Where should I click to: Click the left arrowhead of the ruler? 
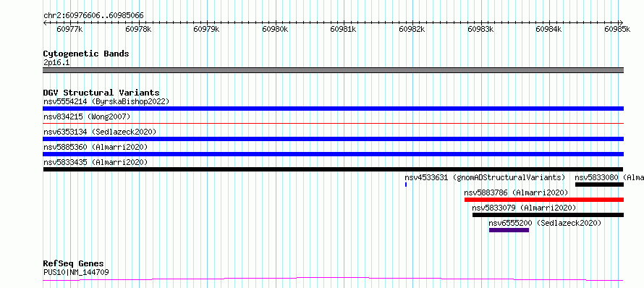(45, 22)
